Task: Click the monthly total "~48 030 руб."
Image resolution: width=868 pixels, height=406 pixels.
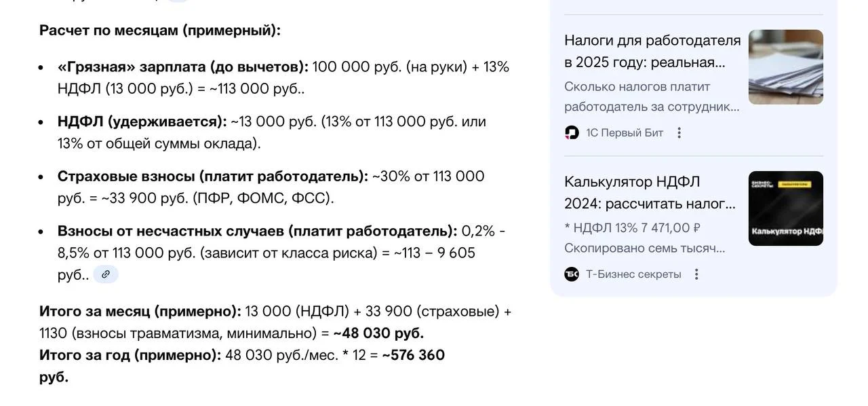Action: [378, 333]
